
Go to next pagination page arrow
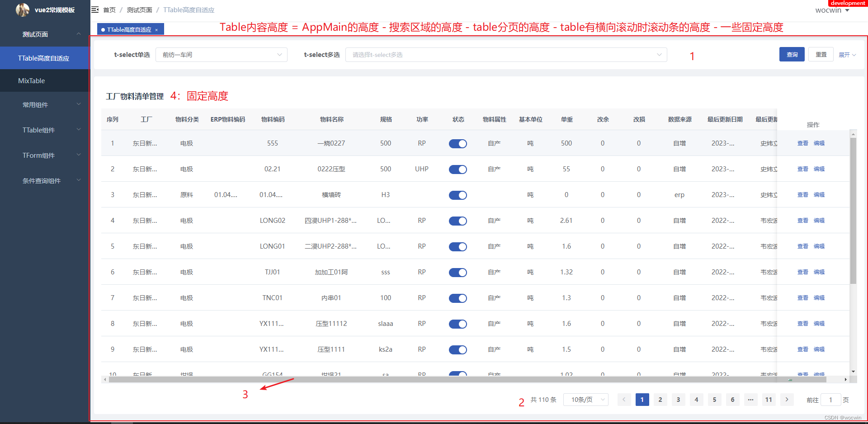(x=787, y=400)
